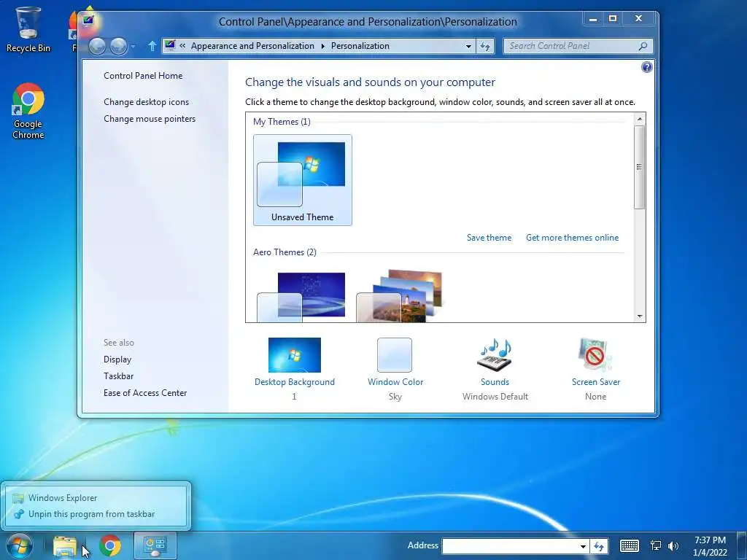The image size is (747, 560).
Task: Open Desktop Background settings icon
Action: click(295, 355)
